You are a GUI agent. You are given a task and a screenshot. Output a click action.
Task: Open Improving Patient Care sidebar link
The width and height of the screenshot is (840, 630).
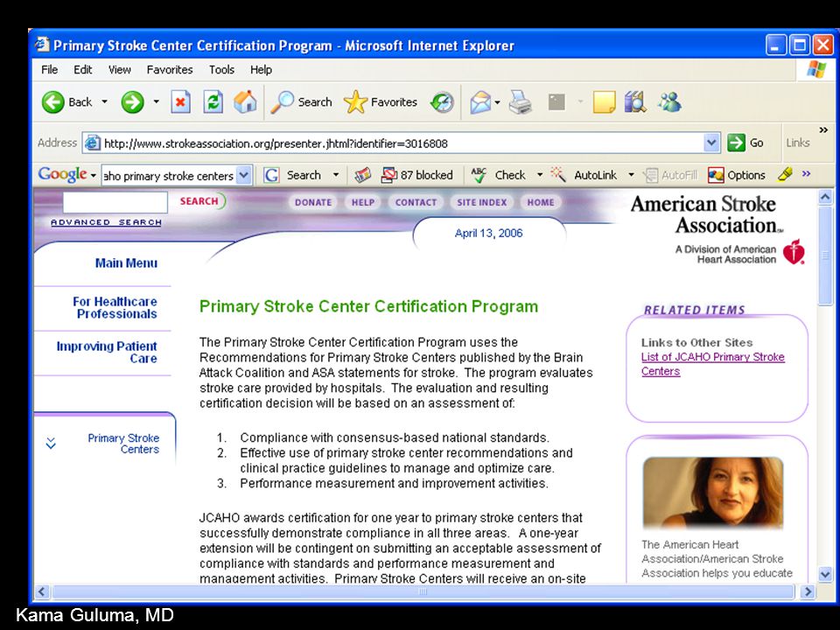pyautogui.click(x=107, y=352)
